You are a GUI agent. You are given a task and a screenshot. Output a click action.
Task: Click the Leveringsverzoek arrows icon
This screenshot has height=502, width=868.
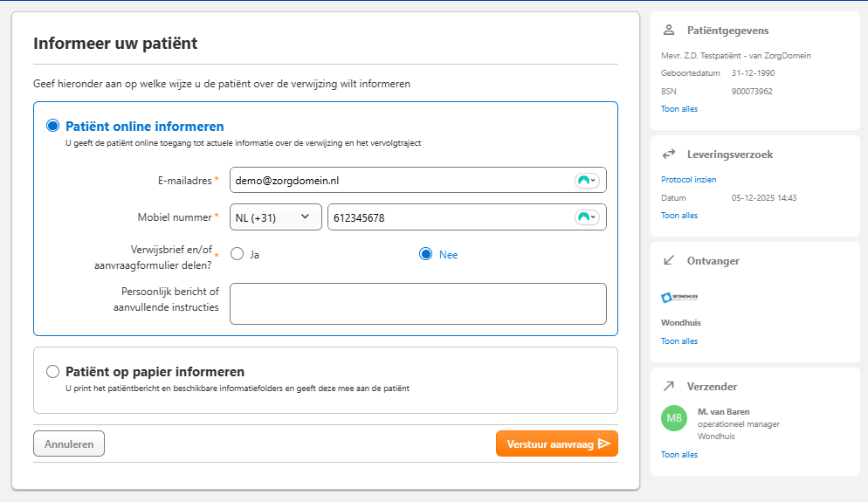[x=669, y=155]
